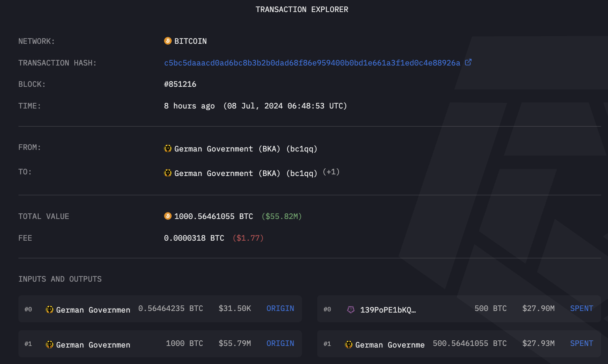This screenshot has height=364, width=608.
Task: Click the 500 BTC output amount
Action: (x=491, y=308)
